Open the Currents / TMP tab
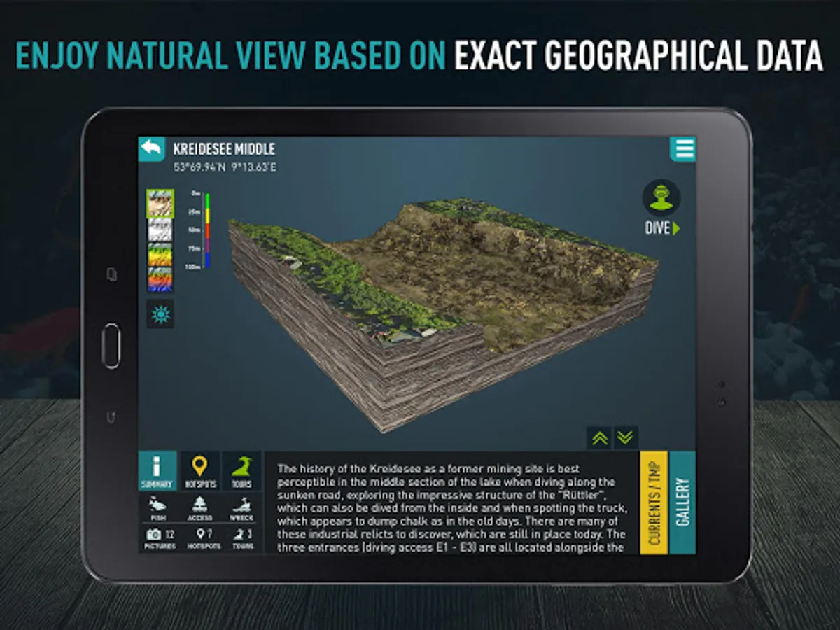 654,502
